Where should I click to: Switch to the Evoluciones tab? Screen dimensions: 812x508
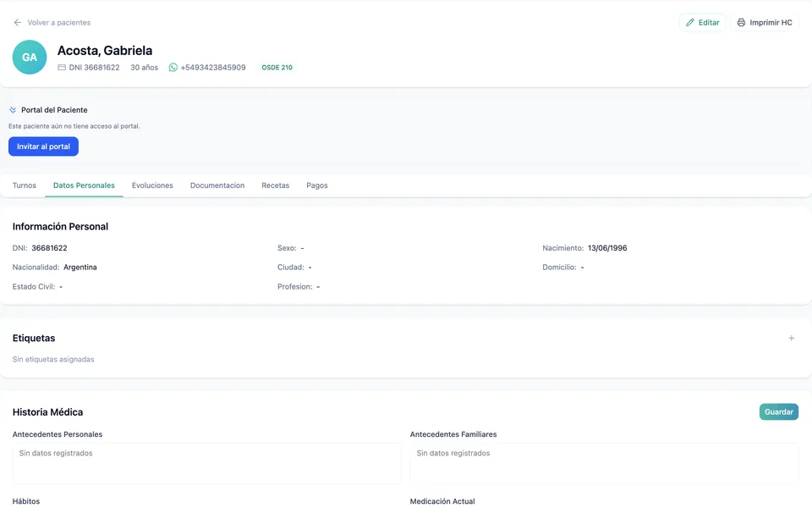152,185
